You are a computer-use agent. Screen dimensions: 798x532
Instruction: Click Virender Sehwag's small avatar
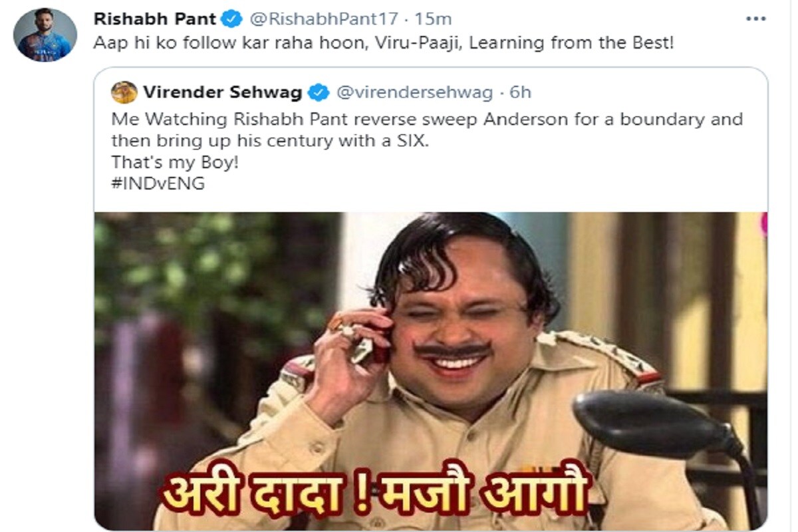(x=124, y=92)
